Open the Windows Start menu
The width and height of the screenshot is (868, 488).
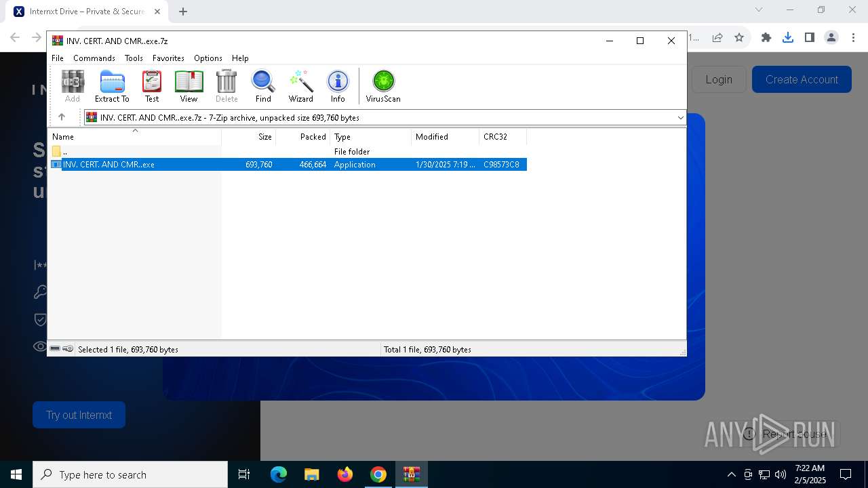(x=16, y=474)
